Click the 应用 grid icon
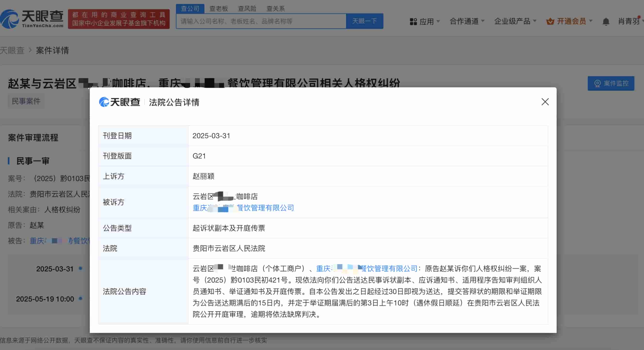 click(413, 22)
